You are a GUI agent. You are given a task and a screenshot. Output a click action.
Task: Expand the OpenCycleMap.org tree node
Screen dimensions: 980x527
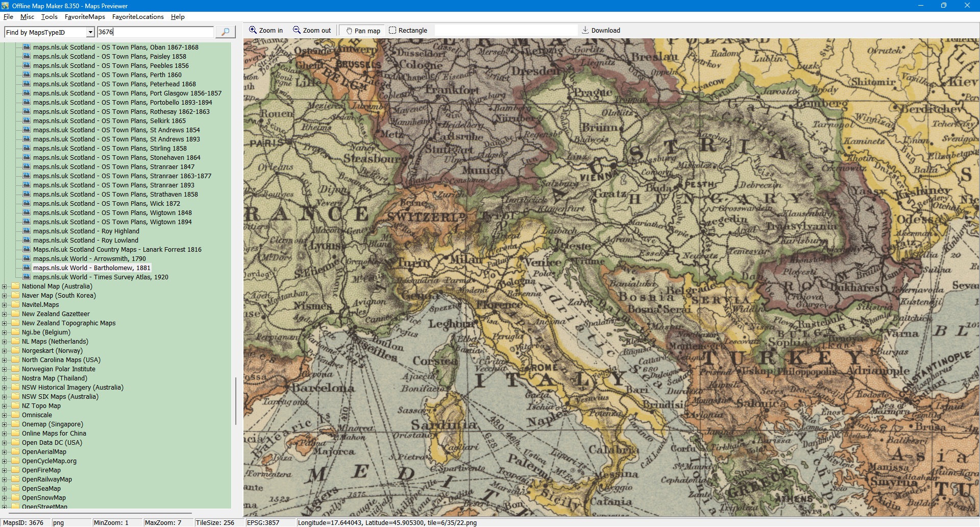(5, 461)
